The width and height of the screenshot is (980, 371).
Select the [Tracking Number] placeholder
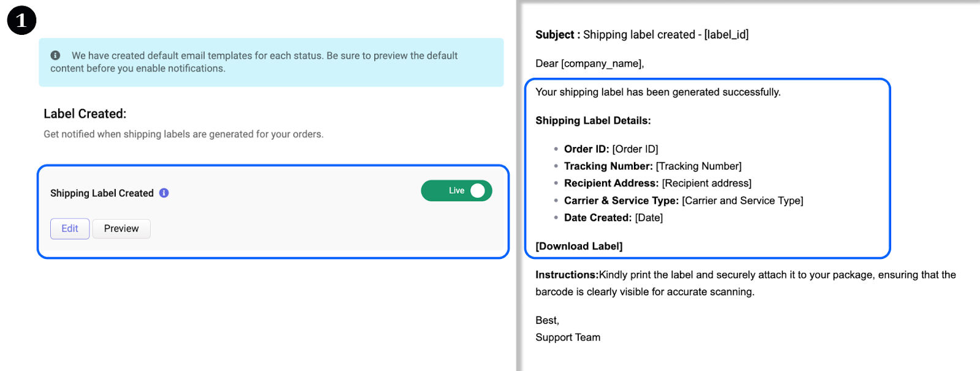(x=698, y=167)
